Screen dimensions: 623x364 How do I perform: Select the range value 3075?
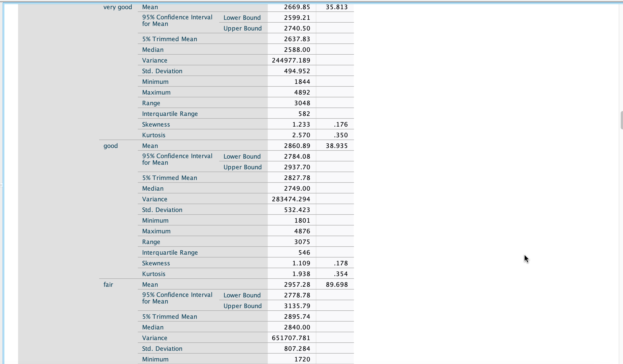(x=302, y=242)
